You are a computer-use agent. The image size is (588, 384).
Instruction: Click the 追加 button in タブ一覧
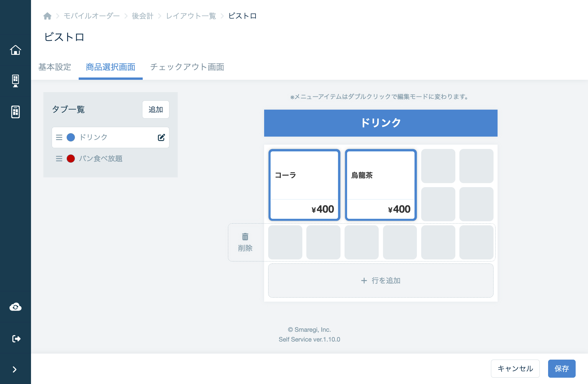[x=155, y=109]
